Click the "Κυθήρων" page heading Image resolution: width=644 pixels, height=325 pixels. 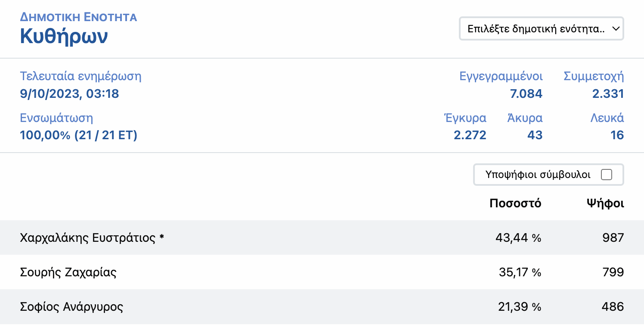(x=64, y=37)
